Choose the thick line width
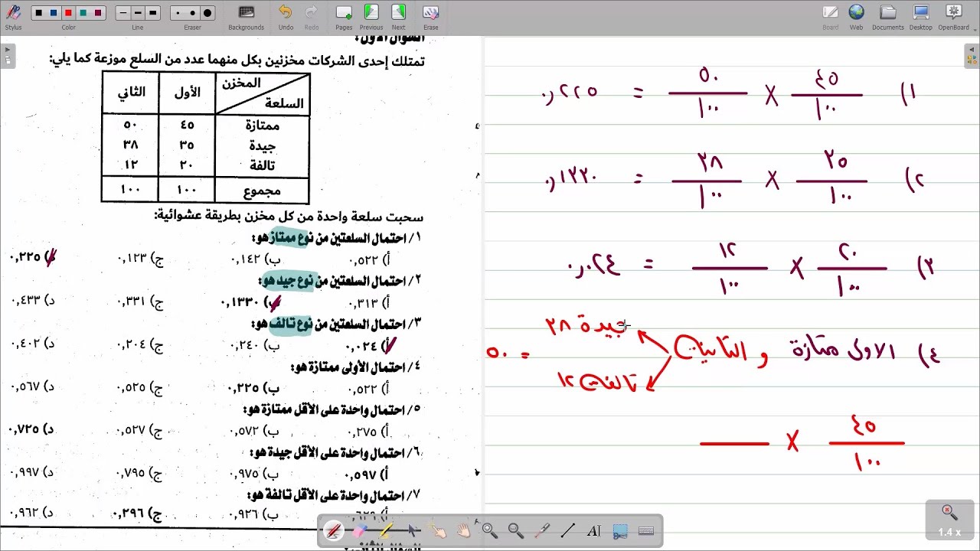This screenshot has width=980, height=551. tap(152, 13)
